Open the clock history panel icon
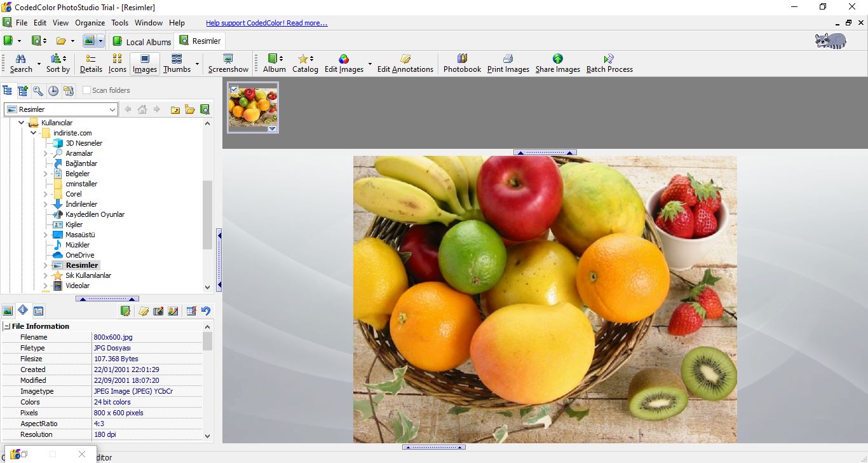This screenshot has height=463, width=868. coord(53,90)
